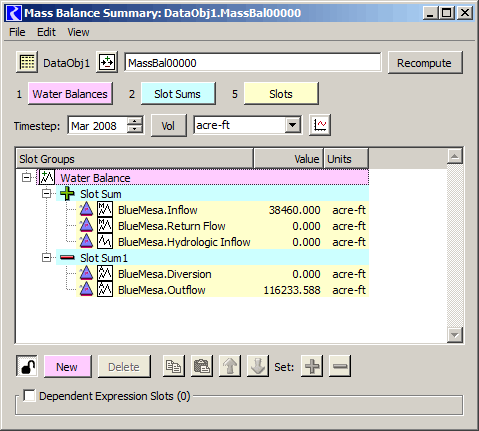This screenshot has height=431, width=479.
Task: Open the View menu
Action: 78,32
